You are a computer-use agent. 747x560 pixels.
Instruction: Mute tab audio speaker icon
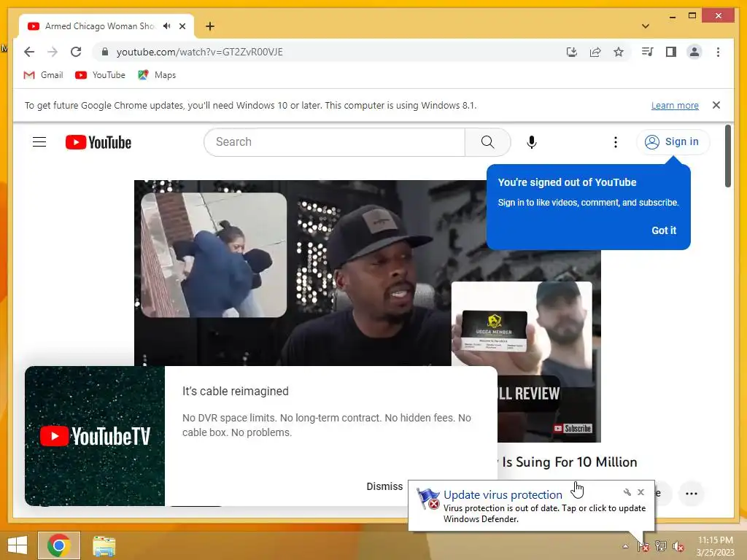167,26
